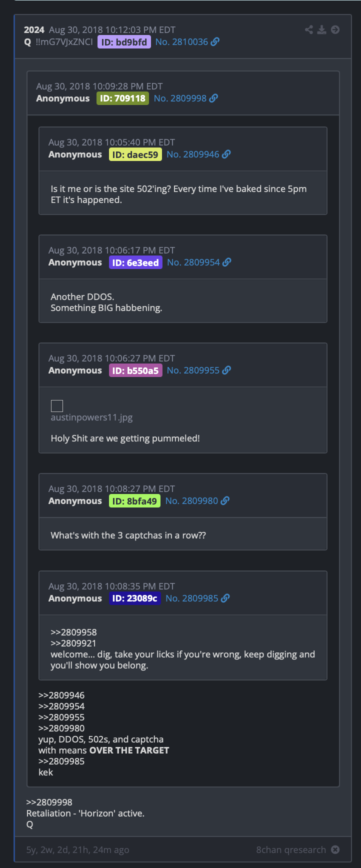Click link icon beside No. 2809998

213,98
